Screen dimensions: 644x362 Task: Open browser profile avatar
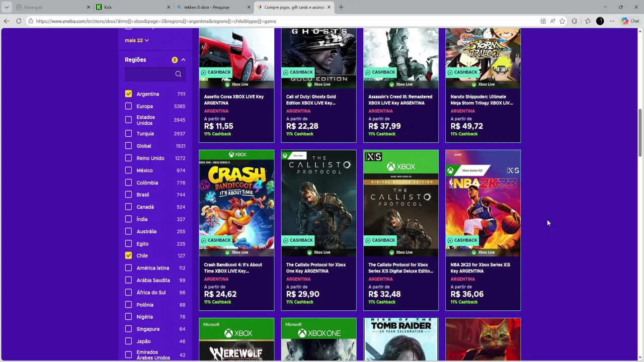tap(600, 21)
